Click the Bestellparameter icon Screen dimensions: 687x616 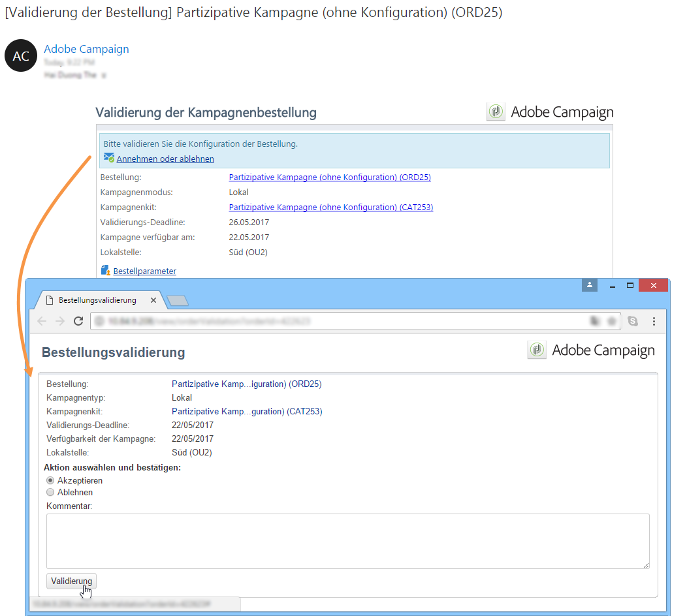(106, 270)
